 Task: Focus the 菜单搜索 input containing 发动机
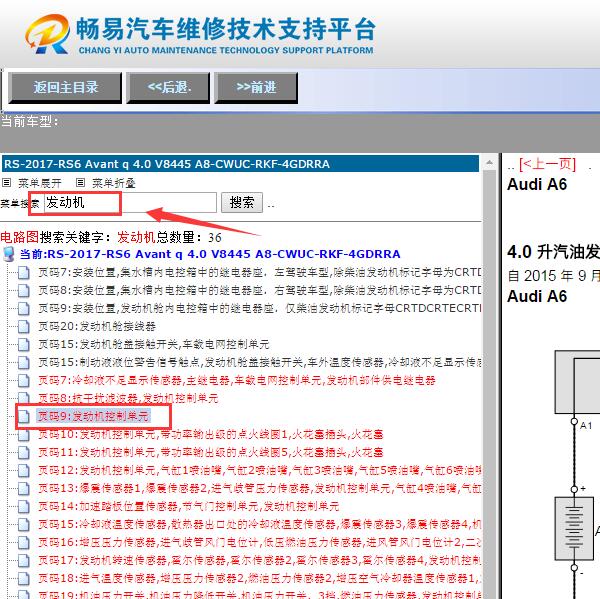[130, 202]
